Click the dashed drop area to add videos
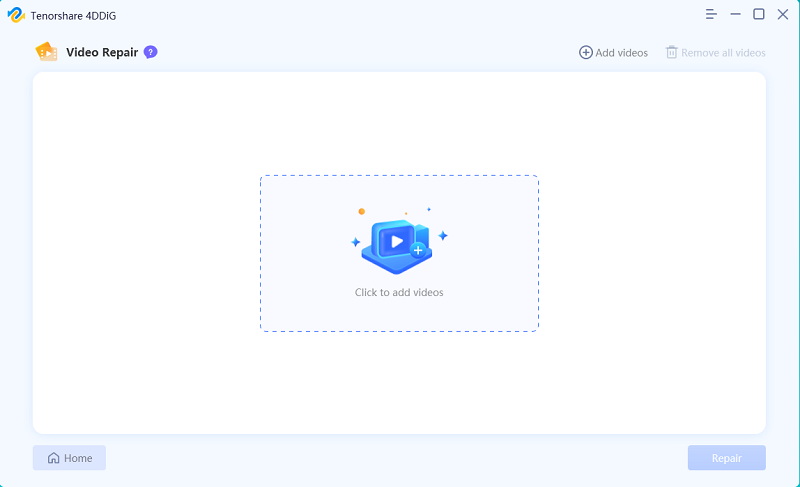The height and width of the screenshot is (487, 800). point(399,253)
